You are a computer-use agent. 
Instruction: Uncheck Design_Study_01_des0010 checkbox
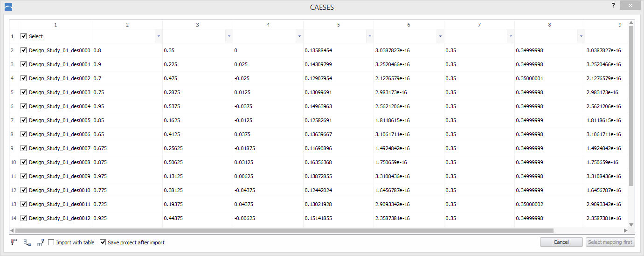pos(24,190)
